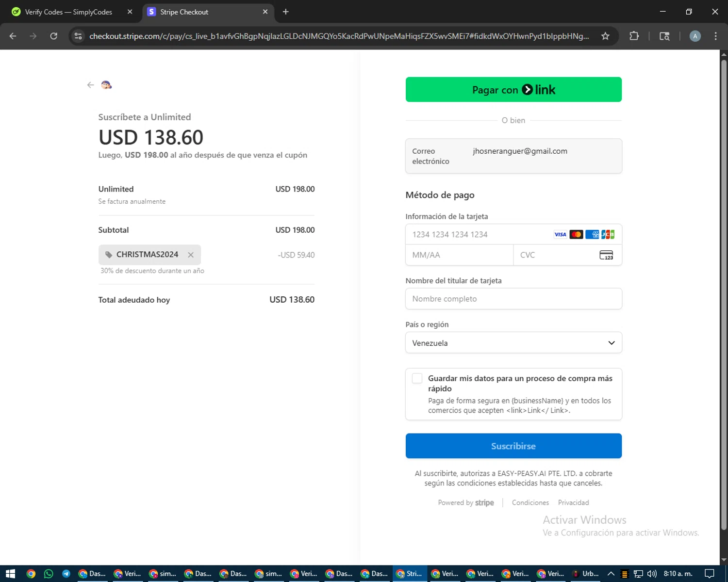728x582 pixels.
Task: Open the Chrome profile avatar
Action: (695, 36)
